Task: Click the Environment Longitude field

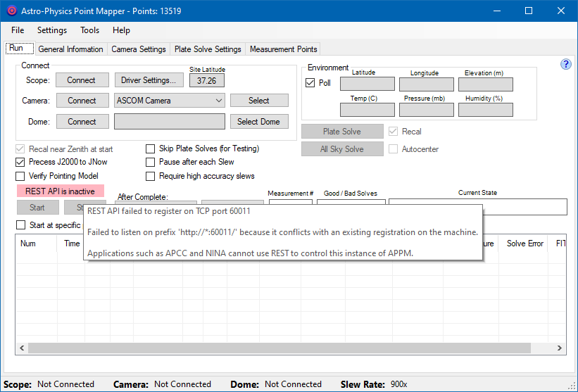Action: click(427, 84)
